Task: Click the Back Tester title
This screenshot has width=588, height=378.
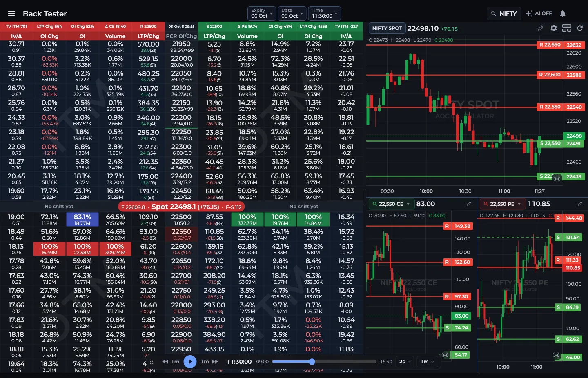Action: point(45,13)
